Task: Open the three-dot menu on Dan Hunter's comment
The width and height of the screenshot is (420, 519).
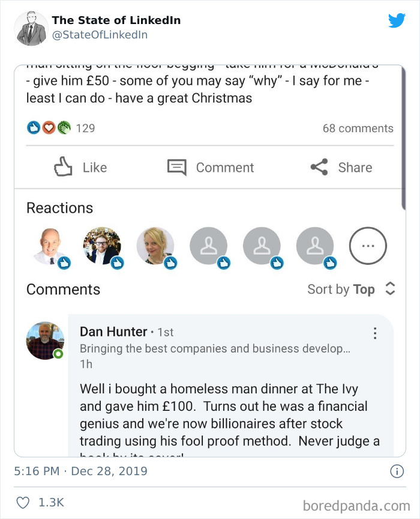Action: [x=376, y=333]
